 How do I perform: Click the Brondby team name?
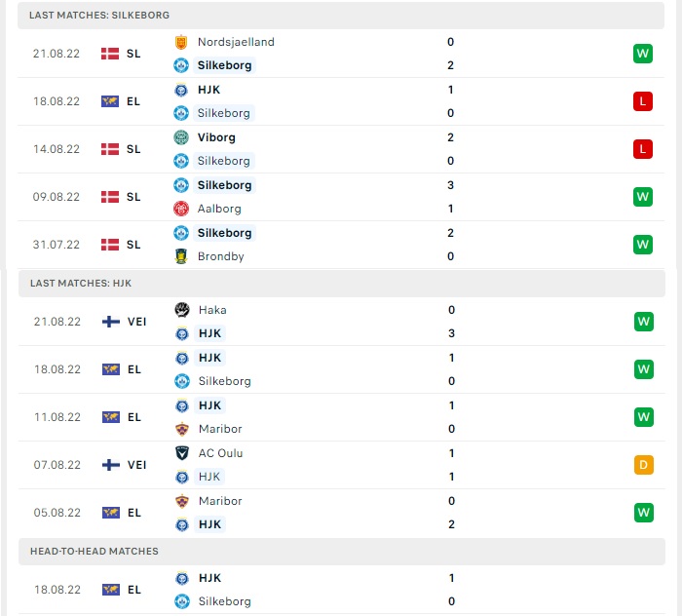[x=220, y=256]
